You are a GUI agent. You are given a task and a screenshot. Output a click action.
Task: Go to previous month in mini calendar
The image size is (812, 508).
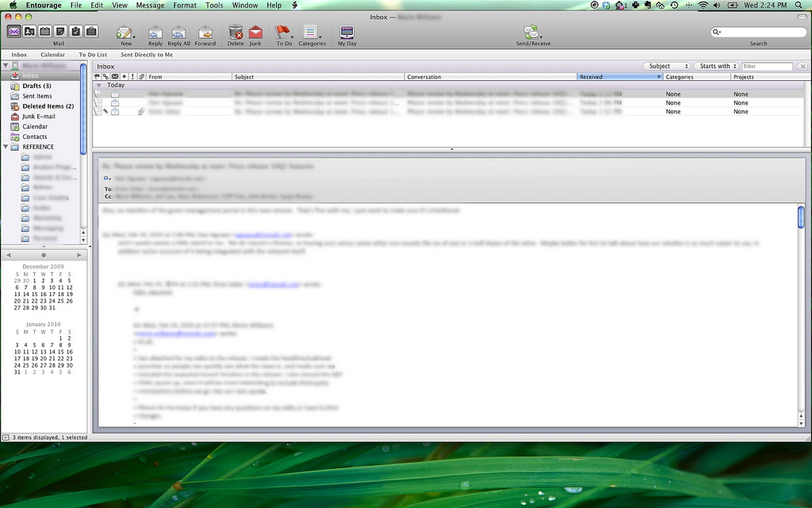point(8,255)
